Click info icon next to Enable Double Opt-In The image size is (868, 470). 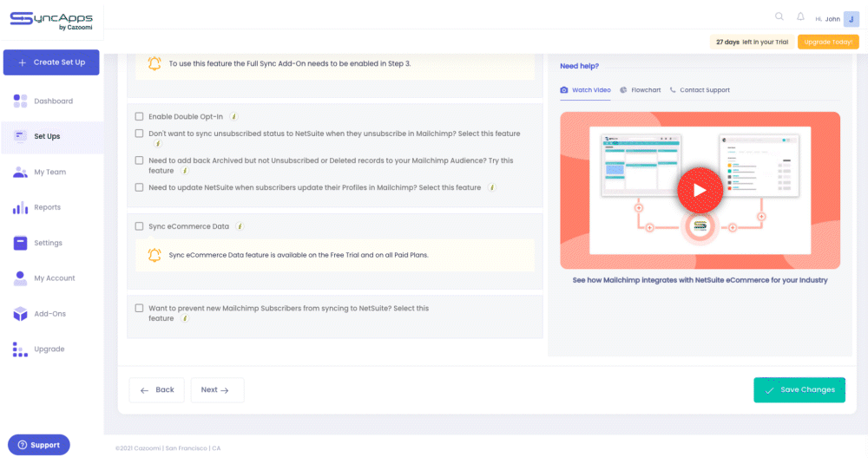pyautogui.click(x=233, y=117)
